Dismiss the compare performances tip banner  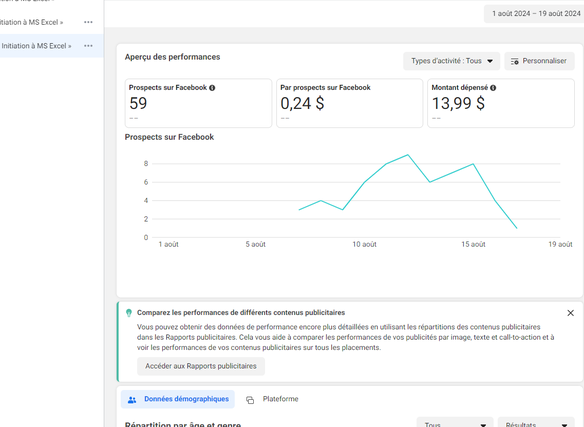(570, 313)
